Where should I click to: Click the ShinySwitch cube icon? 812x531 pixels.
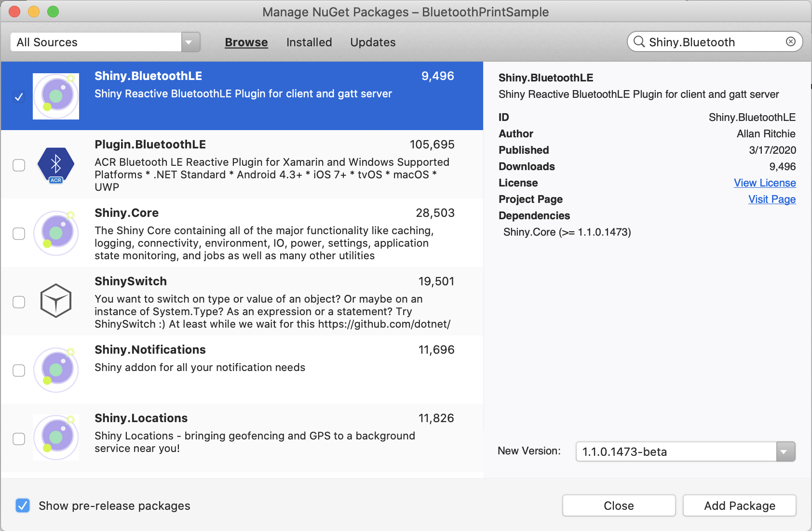point(56,301)
